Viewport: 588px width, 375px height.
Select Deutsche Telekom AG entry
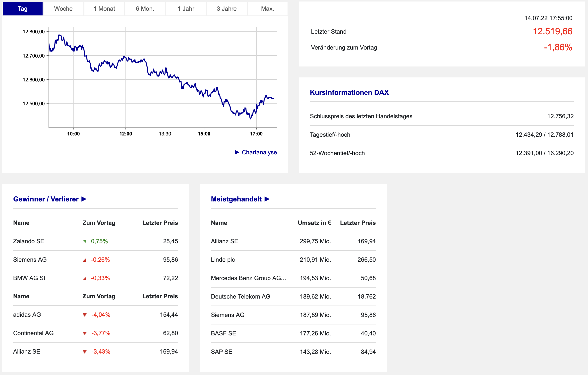[240, 297]
